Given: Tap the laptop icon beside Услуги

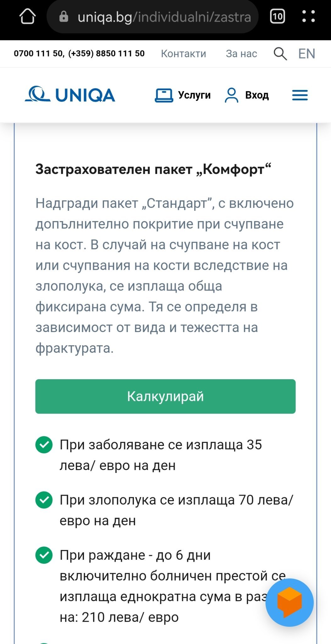Looking at the screenshot, I should pos(164,95).
